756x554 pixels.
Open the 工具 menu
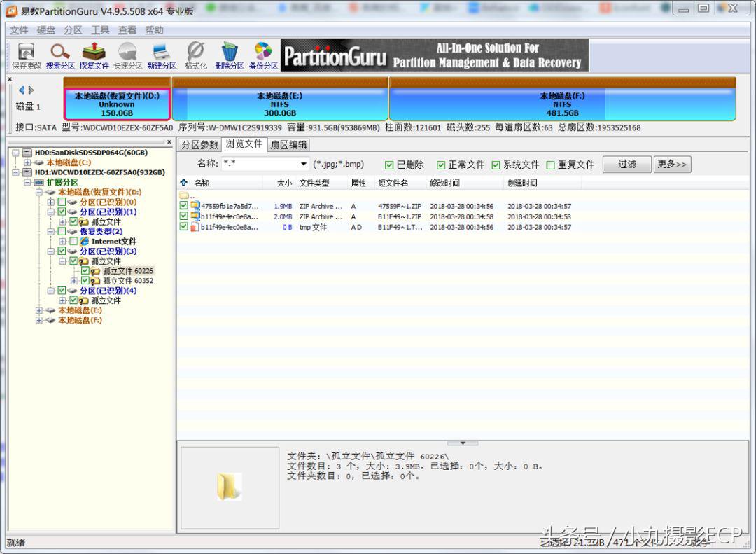(x=100, y=30)
